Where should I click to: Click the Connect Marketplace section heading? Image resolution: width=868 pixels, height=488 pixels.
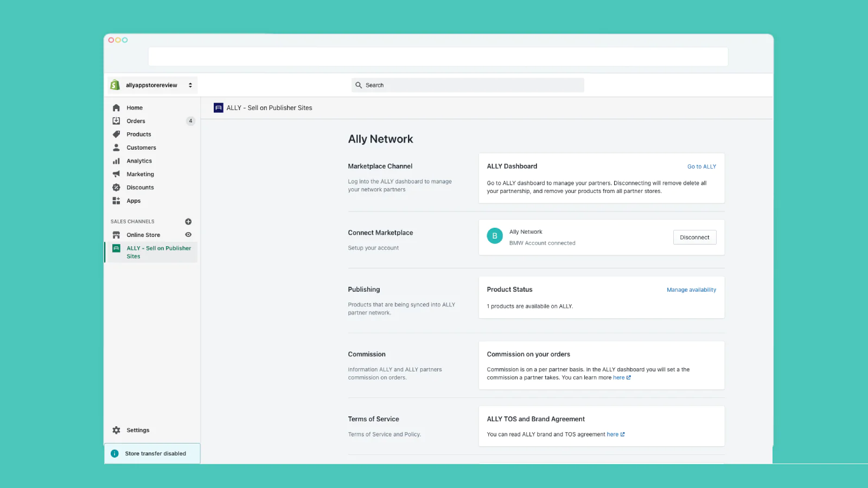tap(380, 233)
